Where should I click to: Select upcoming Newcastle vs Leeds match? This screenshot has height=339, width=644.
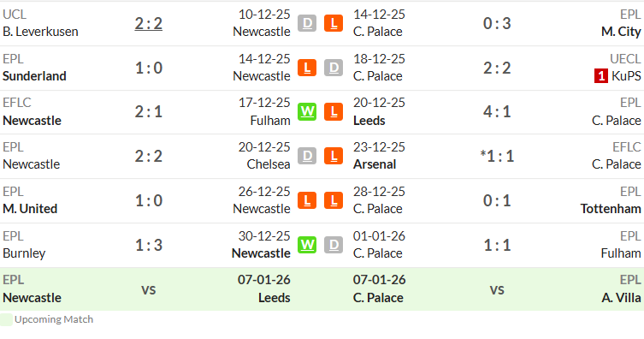click(x=146, y=289)
